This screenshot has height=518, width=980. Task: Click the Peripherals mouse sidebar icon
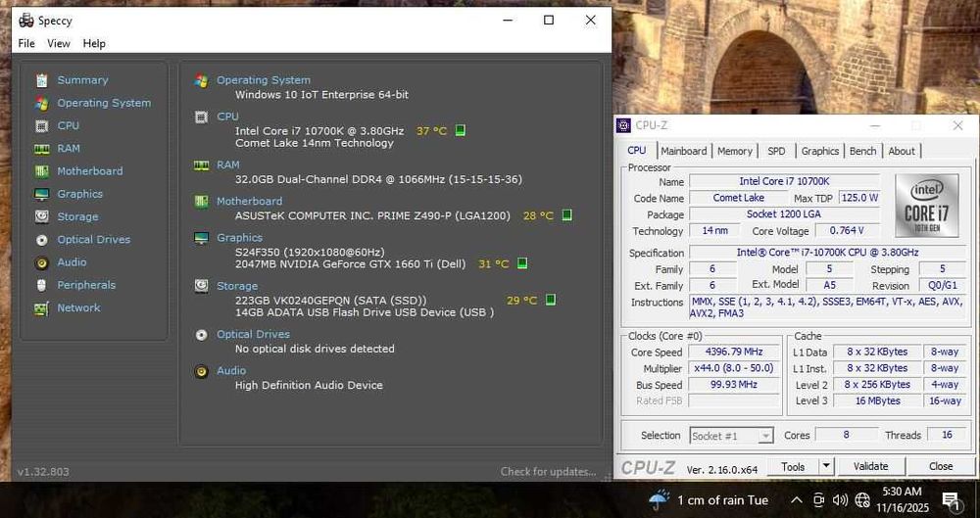(x=42, y=285)
